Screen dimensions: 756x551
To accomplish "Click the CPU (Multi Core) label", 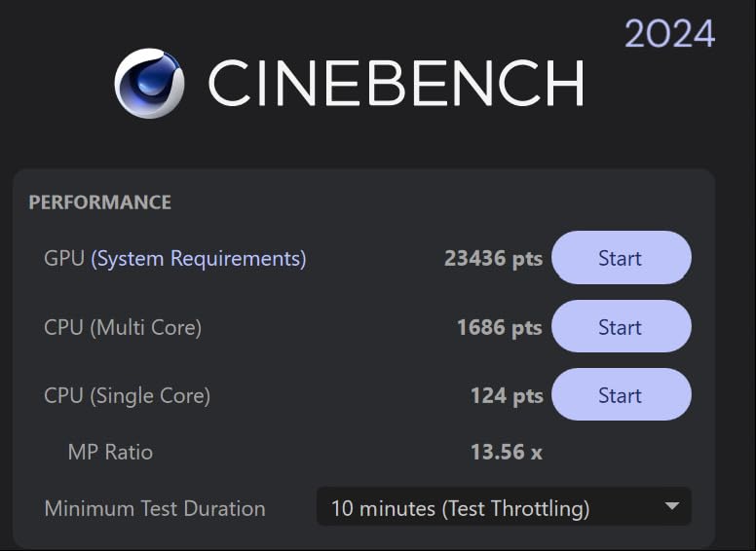I will (x=123, y=327).
